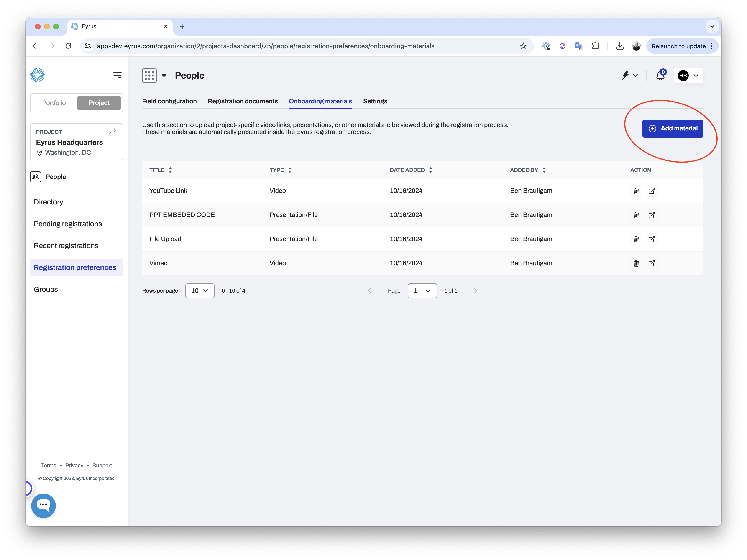Image resolution: width=747 pixels, height=560 pixels.
Task: Open Pending registrations in sidebar
Action: 68,224
